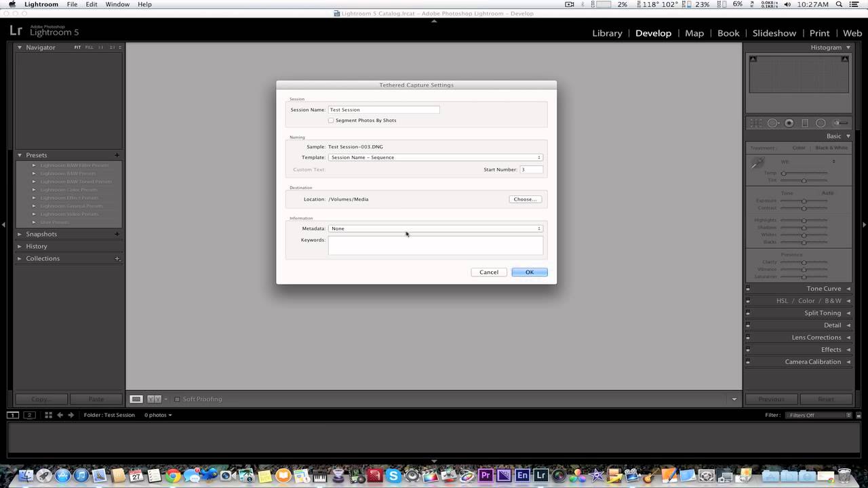
Task: Click the Lightroom Lr icon in the Dock
Action: [540, 476]
